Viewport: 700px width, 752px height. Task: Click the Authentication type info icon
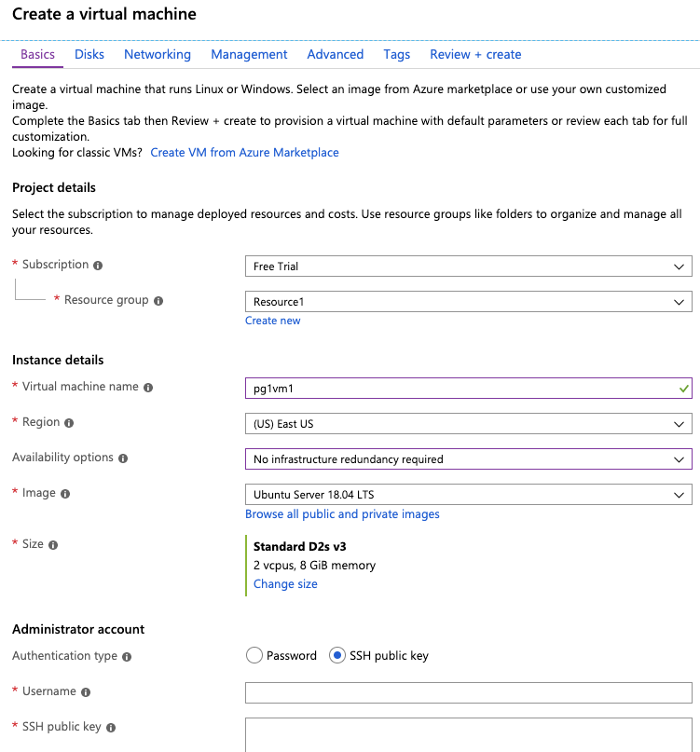(127, 657)
